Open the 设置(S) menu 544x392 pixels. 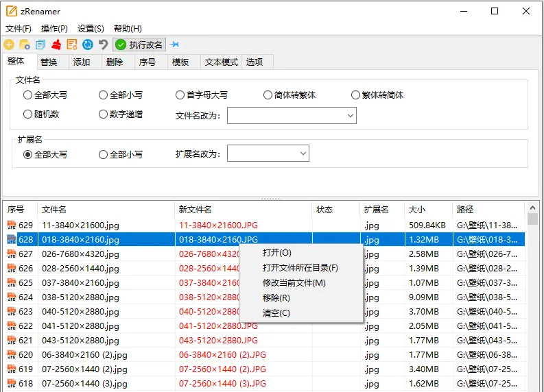point(91,28)
